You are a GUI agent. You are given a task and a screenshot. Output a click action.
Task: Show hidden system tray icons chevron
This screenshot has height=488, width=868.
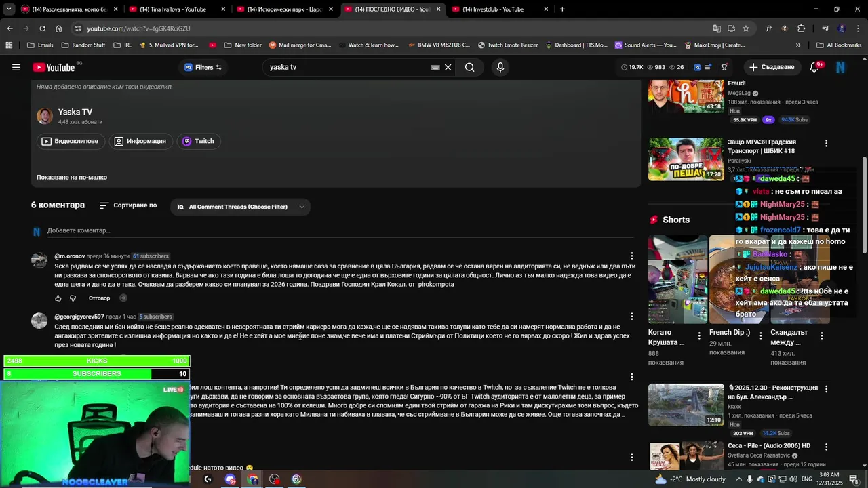[x=739, y=479]
